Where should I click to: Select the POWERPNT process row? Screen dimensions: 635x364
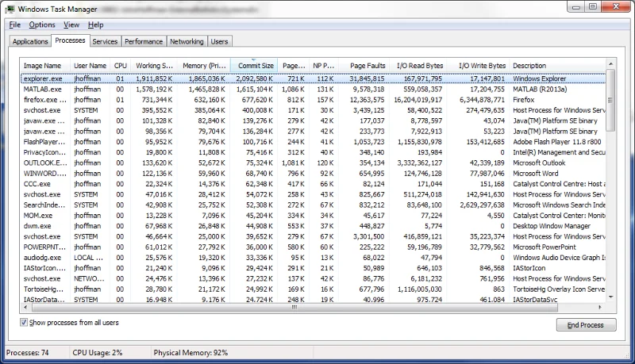coord(313,247)
